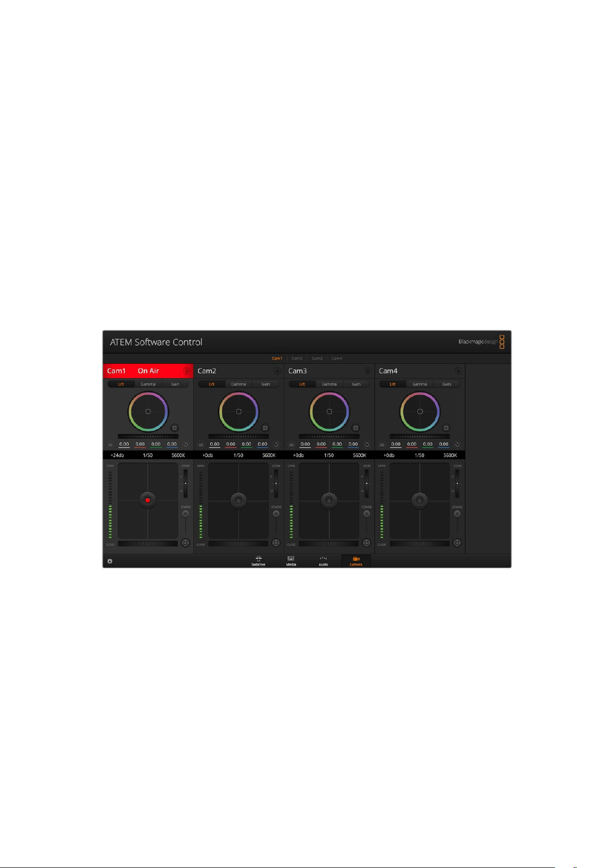Lock the Cam2 controls with padlock icon

click(x=277, y=371)
